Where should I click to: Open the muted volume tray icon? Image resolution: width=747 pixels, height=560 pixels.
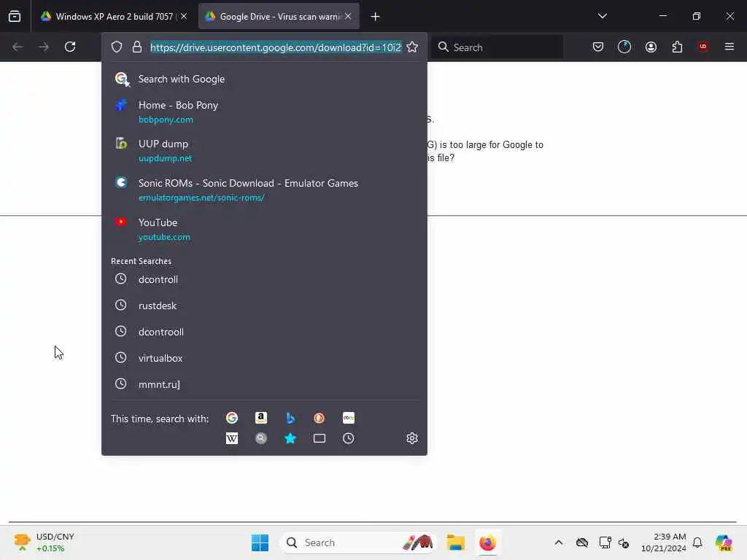point(624,542)
